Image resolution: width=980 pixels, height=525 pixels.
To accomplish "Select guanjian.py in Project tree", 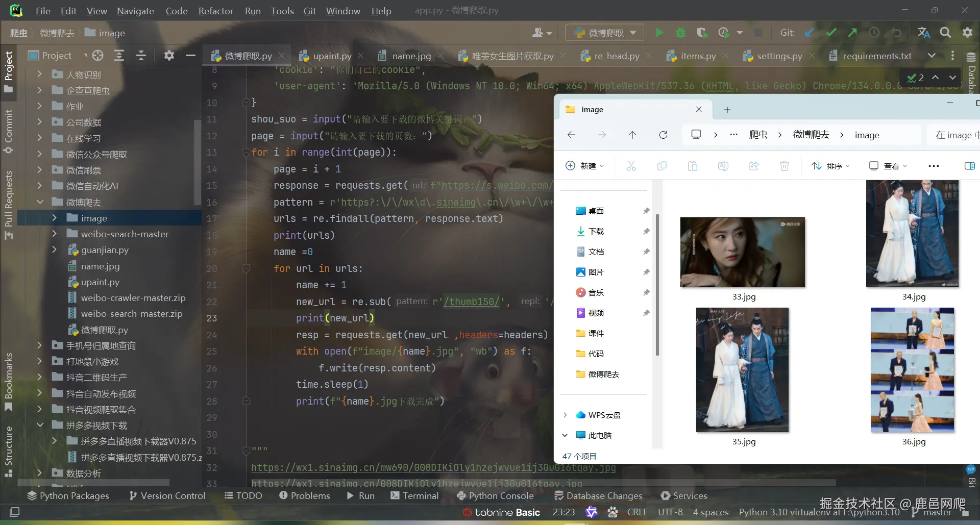I will click(x=105, y=250).
